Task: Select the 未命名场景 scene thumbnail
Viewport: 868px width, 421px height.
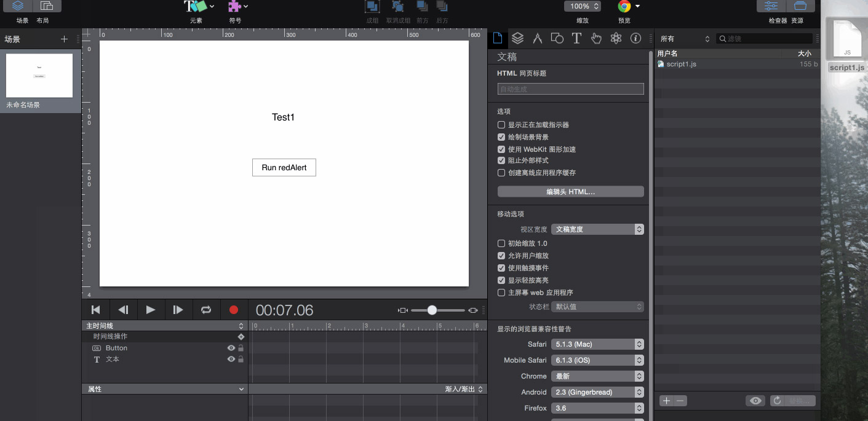Action: 39,76
